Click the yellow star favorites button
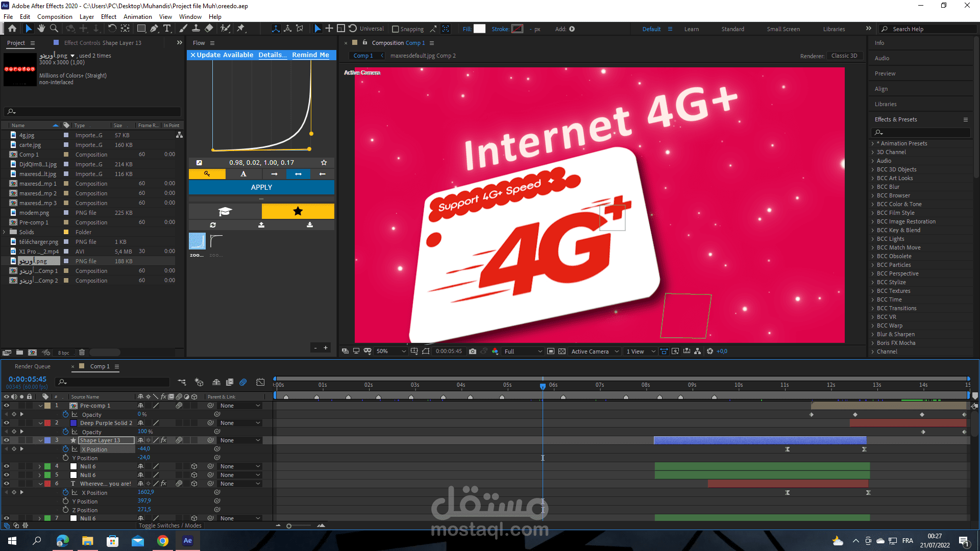Screen dimensions: 980x551 click(298, 211)
